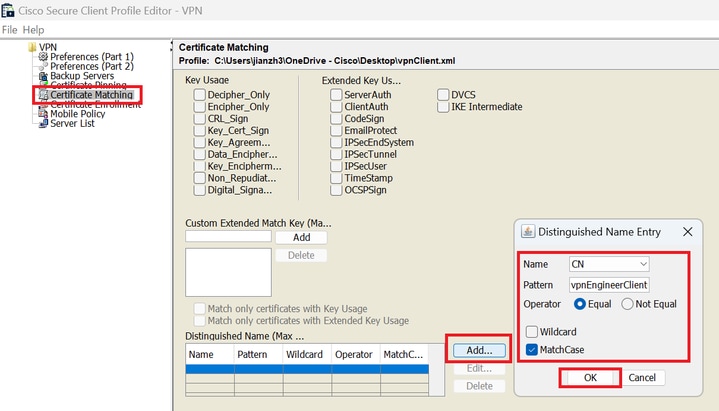This screenshot has width=719, height=411.
Task: Select the Not Equal operator radio button
Action: (627, 304)
